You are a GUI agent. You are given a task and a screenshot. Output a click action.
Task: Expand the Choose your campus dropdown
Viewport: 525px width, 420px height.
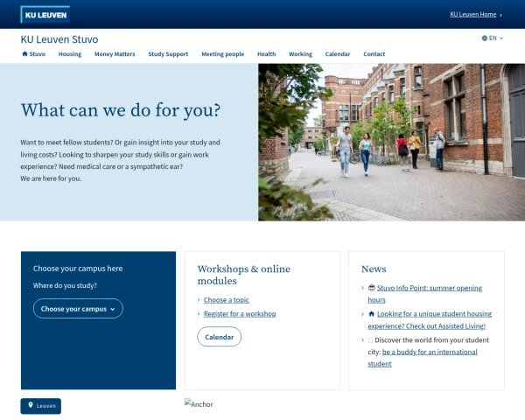(78, 309)
